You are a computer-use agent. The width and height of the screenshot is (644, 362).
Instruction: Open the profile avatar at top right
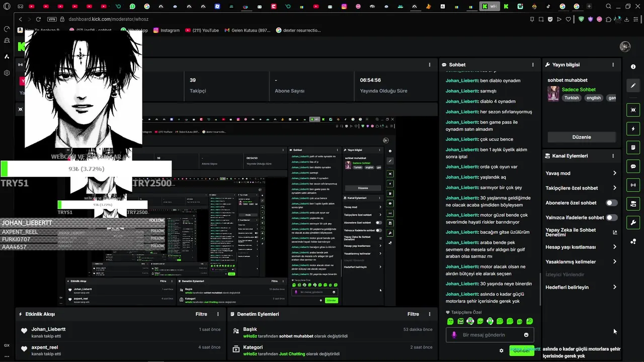(625, 46)
